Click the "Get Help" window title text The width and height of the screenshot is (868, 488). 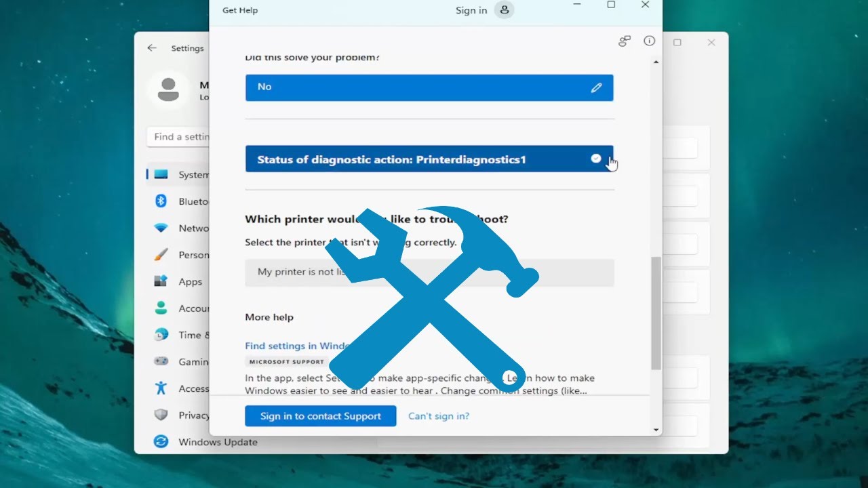pyautogui.click(x=240, y=10)
